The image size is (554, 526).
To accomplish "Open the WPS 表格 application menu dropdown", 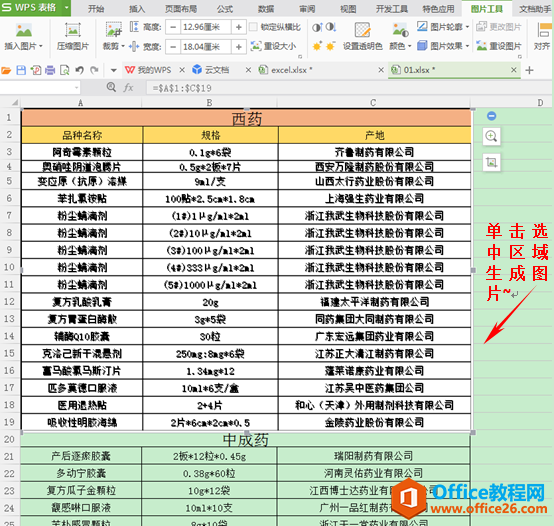I will 66,7.
